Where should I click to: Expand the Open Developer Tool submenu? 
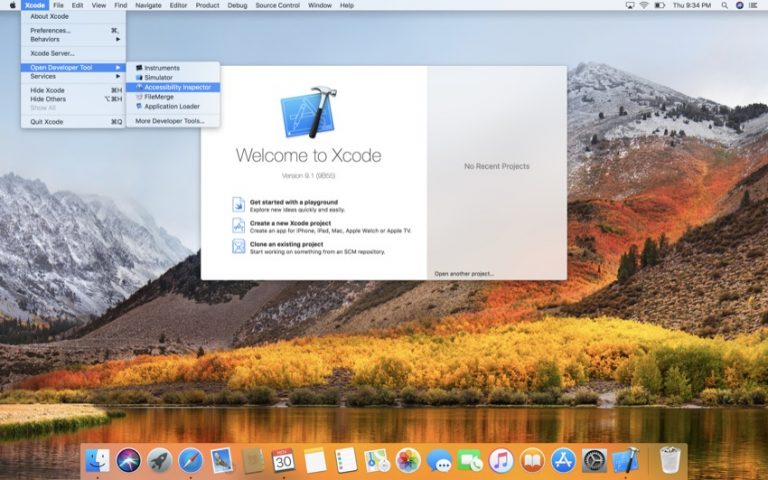pos(73,68)
